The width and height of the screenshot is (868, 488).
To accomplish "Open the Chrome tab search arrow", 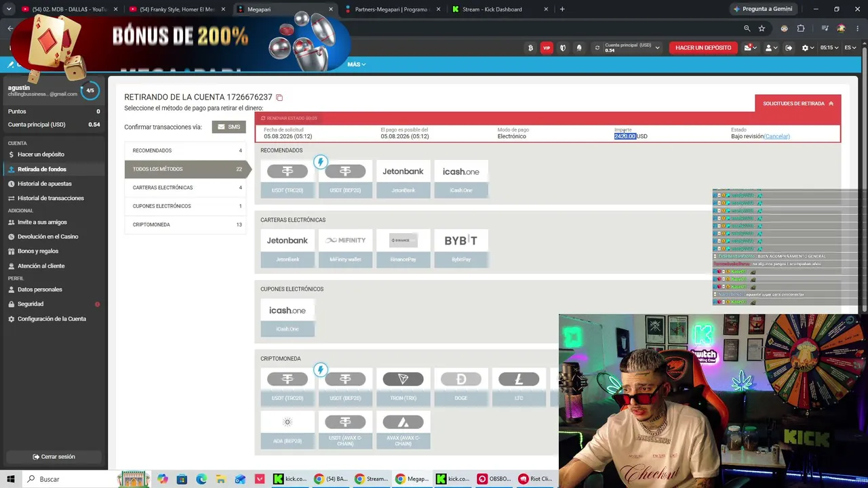I will tap(10, 9).
